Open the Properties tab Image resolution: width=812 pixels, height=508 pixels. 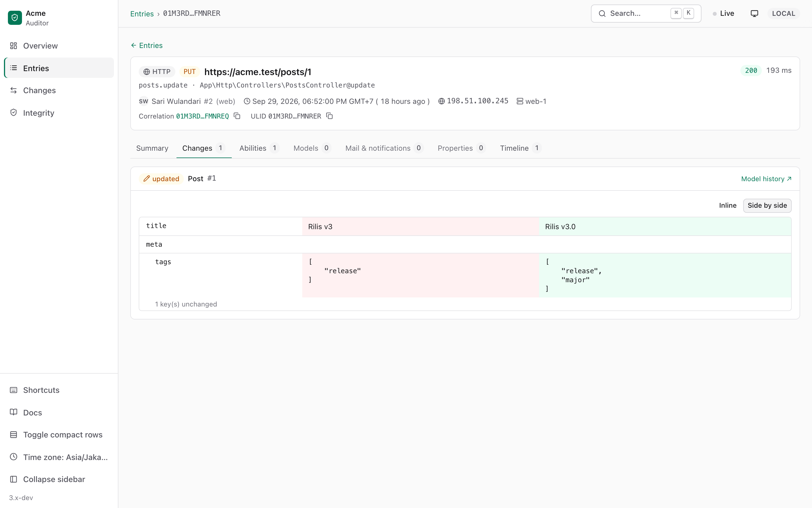(x=461, y=148)
